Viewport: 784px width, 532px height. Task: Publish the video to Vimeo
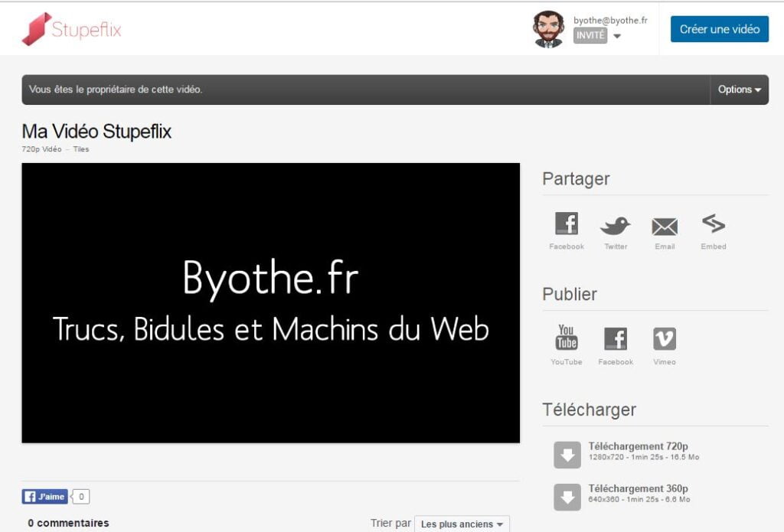(x=665, y=337)
